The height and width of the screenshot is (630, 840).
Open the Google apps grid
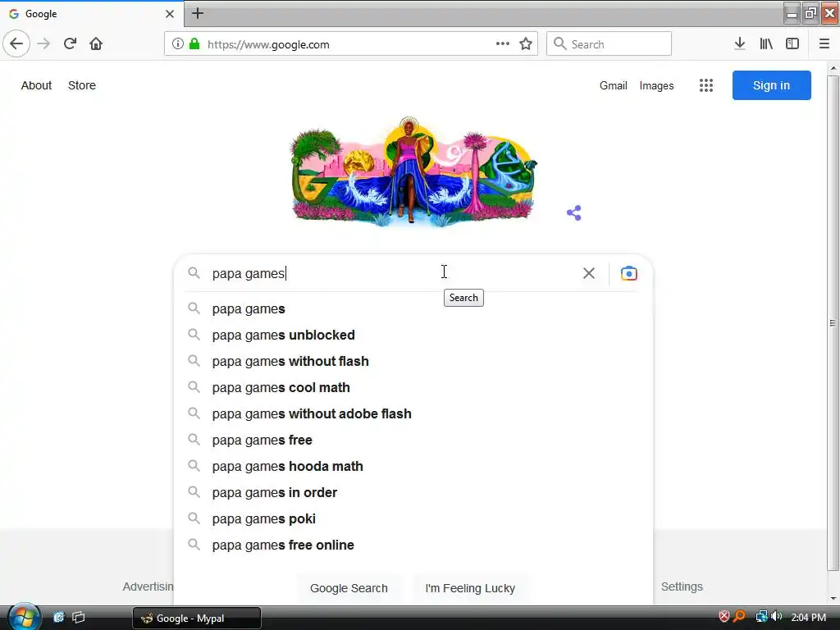[x=706, y=85]
